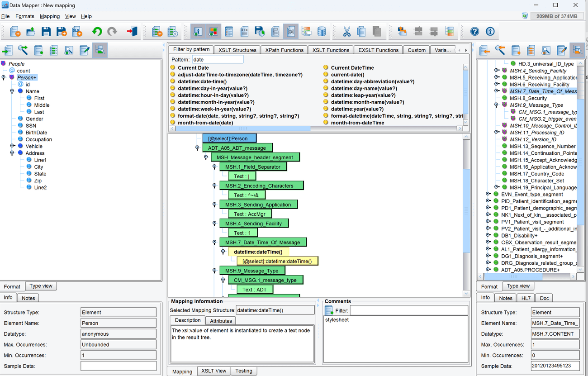Click the XLS export toolbar icon
Screen dimensions: 588x376
click(x=76, y=32)
